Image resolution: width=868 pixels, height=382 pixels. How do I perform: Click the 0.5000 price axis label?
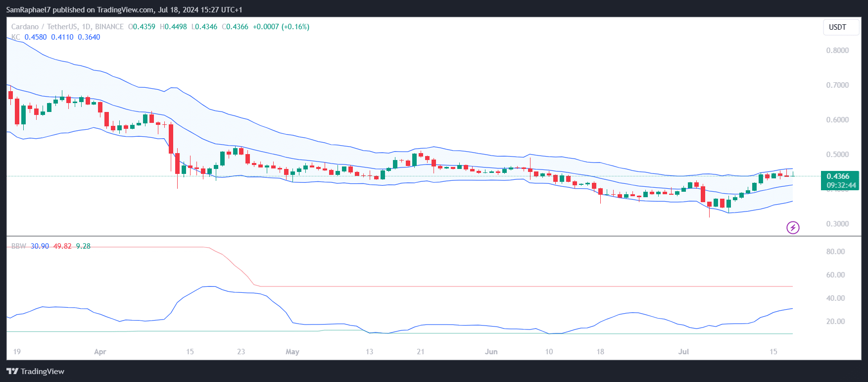pos(837,155)
